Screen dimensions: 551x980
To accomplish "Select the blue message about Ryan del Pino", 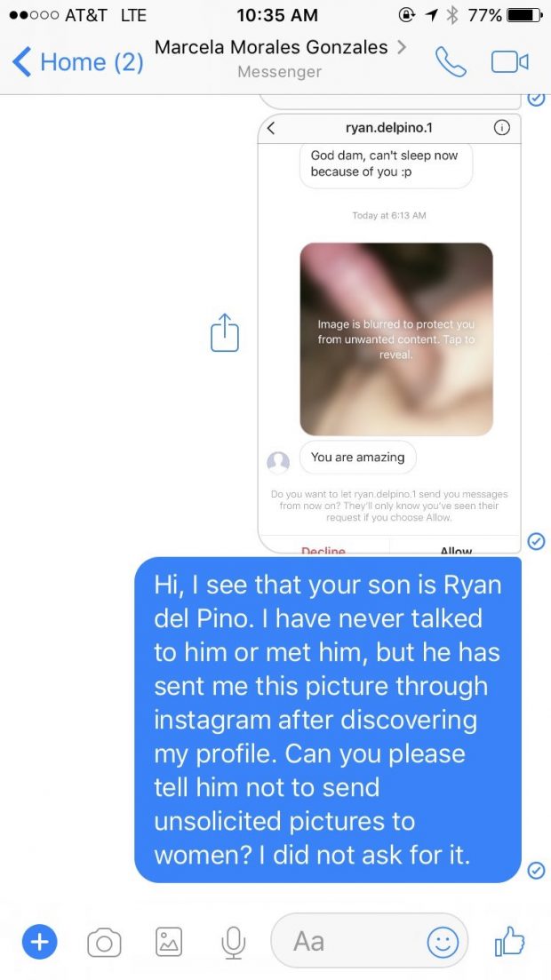I will pos(328,720).
